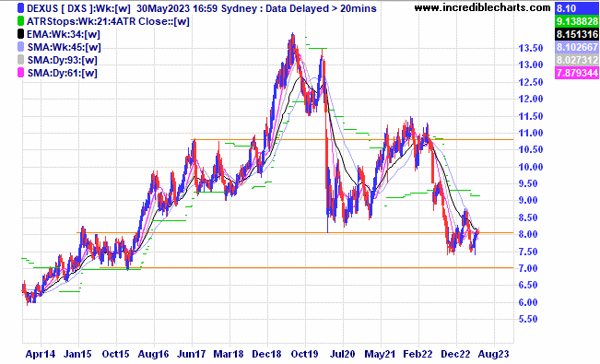
Task: Click the magenta SMA Dy 61 swatch
Action: coord(20,73)
